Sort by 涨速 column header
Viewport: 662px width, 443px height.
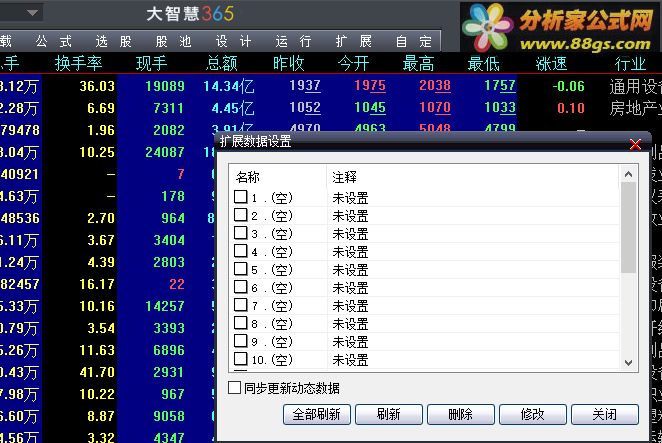551,63
